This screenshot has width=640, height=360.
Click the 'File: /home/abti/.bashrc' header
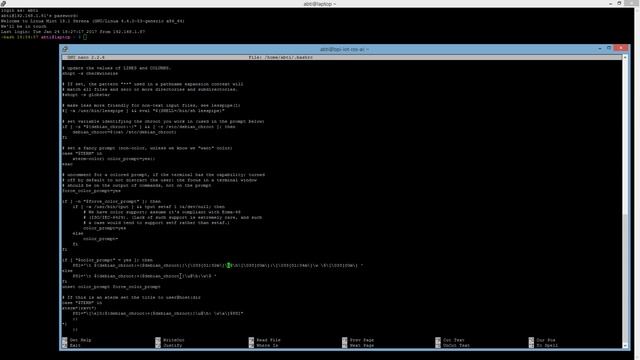281,58
